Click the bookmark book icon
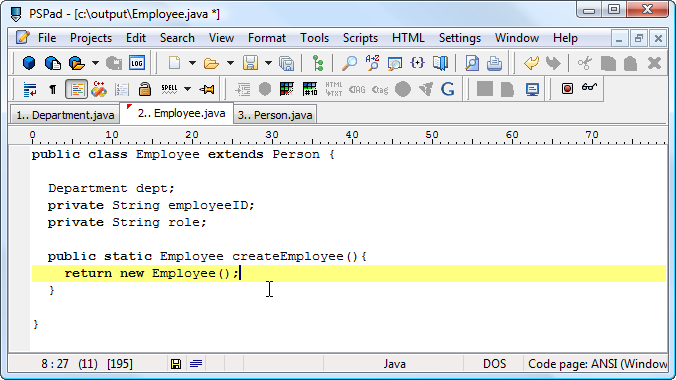Image resolution: width=676 pixels, height=380 pixels. (440, 63)
